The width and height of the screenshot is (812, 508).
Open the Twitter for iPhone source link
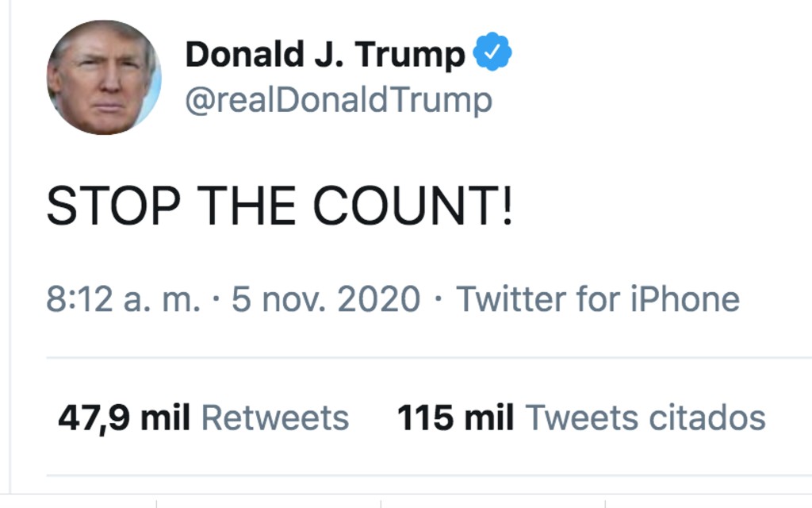click(598, 300)
